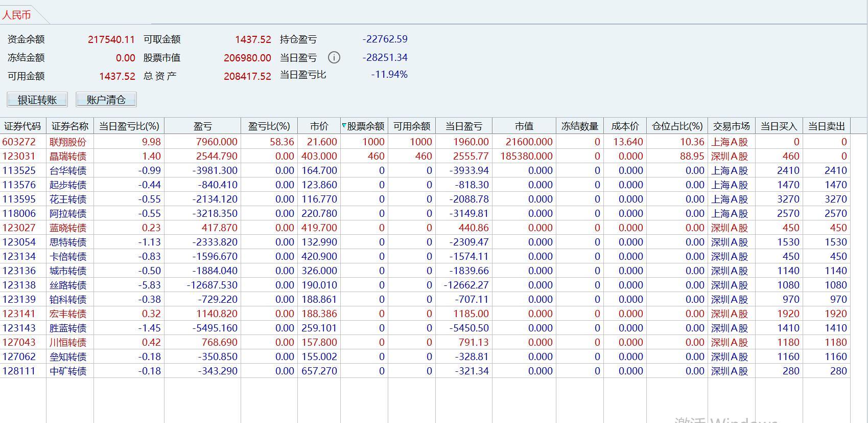
Task: Open the 人民币 currency tab
Action: pyautogui.click(x=16, y=15)
